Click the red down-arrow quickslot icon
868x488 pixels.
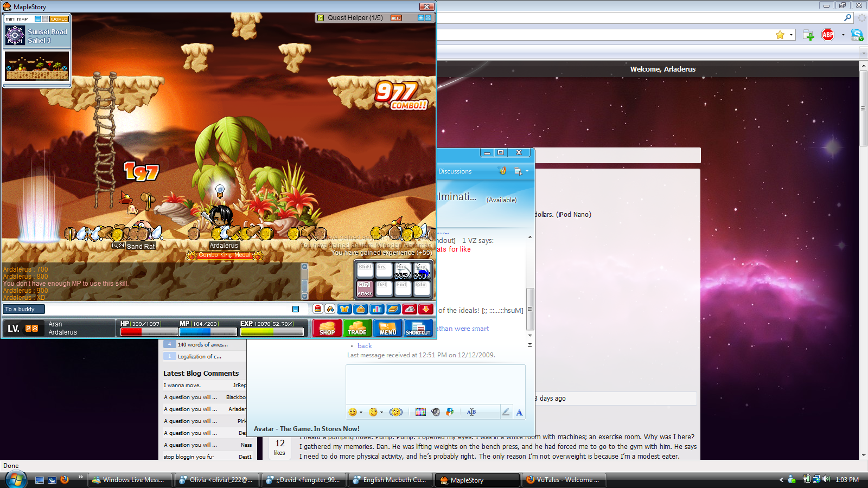426,309
